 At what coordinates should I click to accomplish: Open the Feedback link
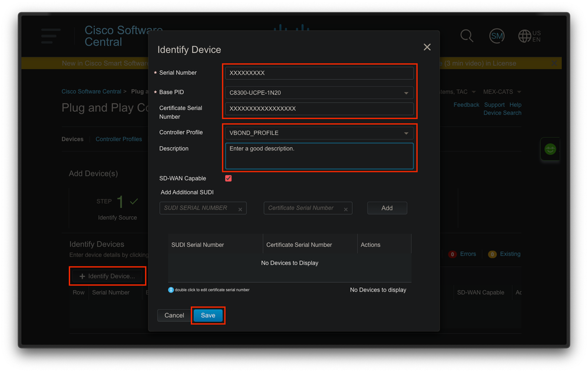pos(466,105)
